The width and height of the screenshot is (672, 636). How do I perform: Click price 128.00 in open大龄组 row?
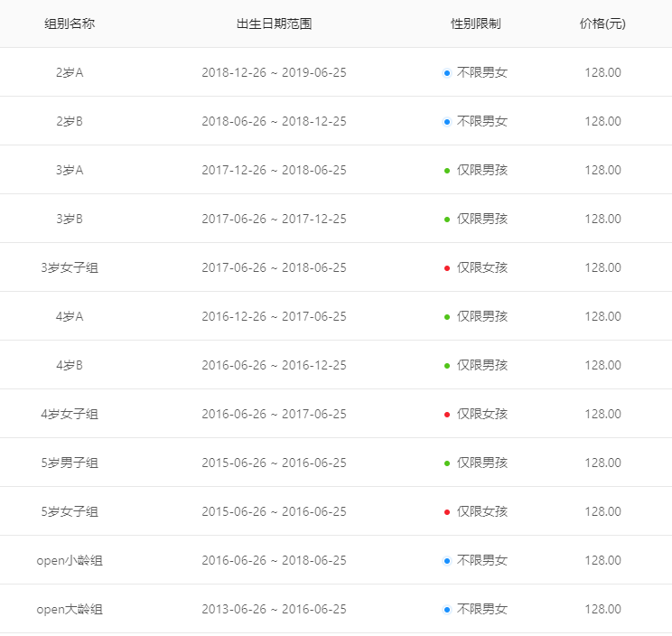603,610
